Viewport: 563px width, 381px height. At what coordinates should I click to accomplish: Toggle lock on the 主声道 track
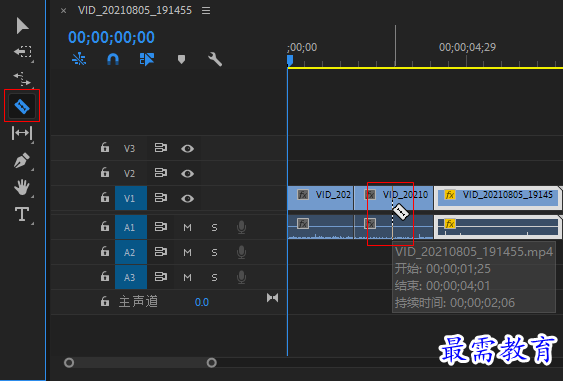point(104,301)
